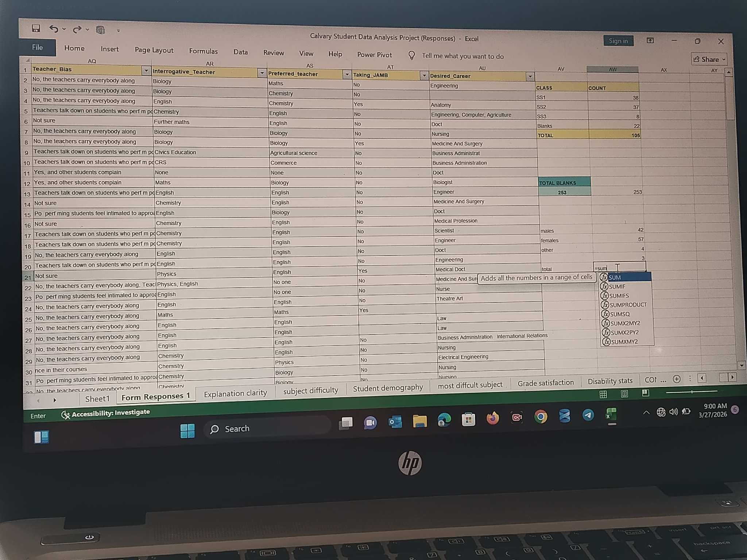
Task: Open Telegram from the taskbar
Action: [588, 415]
